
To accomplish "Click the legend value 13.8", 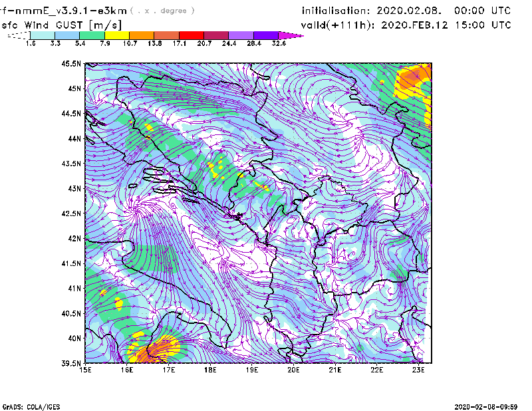I will coord(155,43).
